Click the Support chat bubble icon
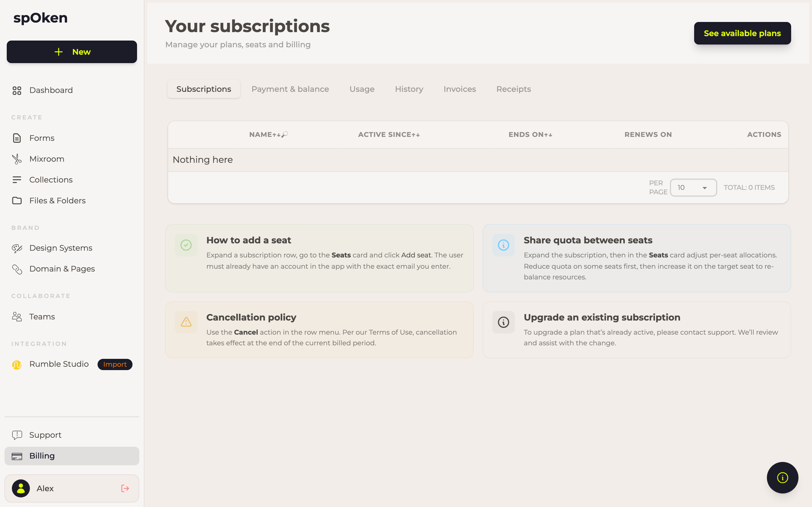812x507 pixels. pos(17,435)
